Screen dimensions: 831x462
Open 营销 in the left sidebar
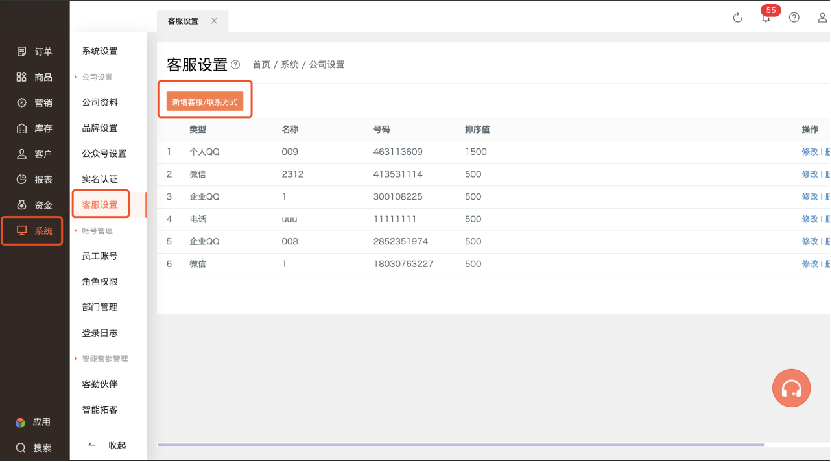coord(35,103)
